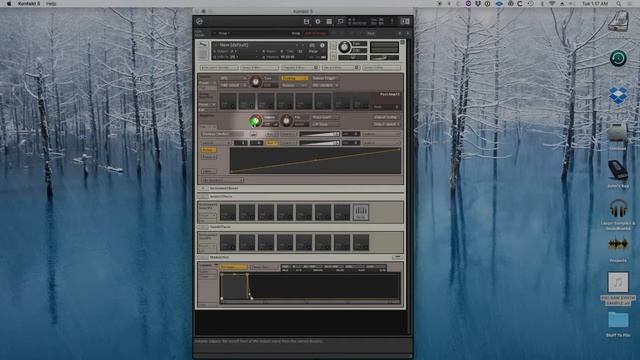640x360 pixels.
Task: Toggle the red Edit All Groups button
Action: [x=315, y=33]
